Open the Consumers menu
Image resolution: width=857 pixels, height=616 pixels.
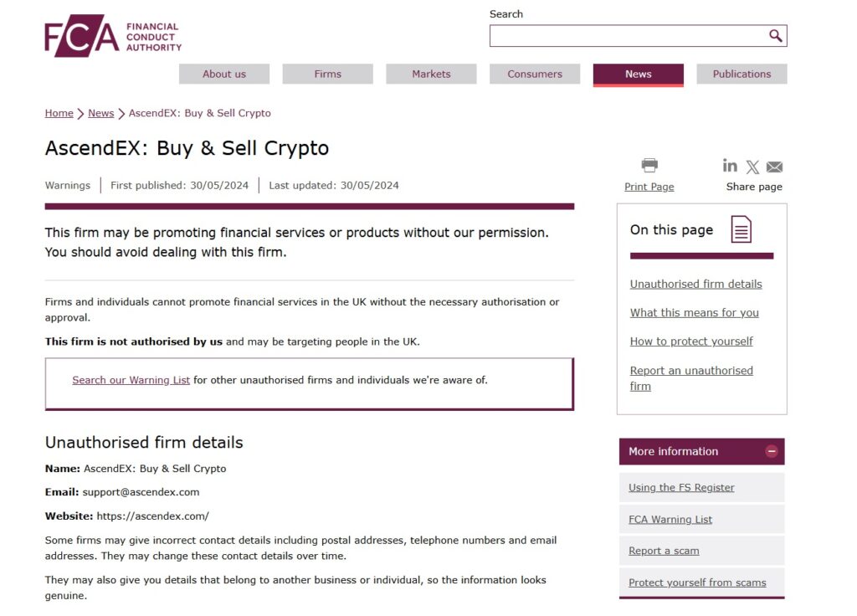tap(535, 74)
